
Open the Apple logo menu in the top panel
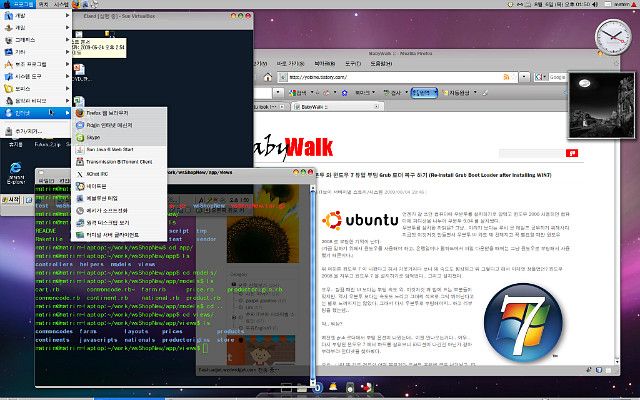coord(6,4)
